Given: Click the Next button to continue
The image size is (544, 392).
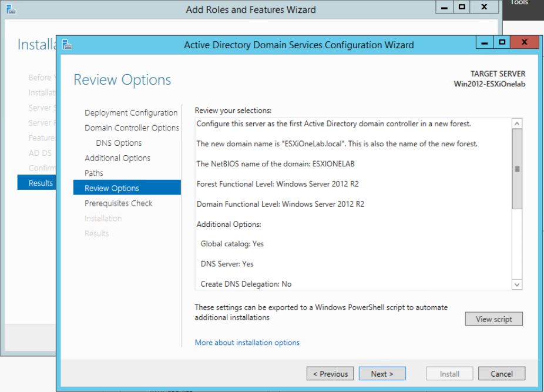Looking at the screenshot, I should point(382,373).
